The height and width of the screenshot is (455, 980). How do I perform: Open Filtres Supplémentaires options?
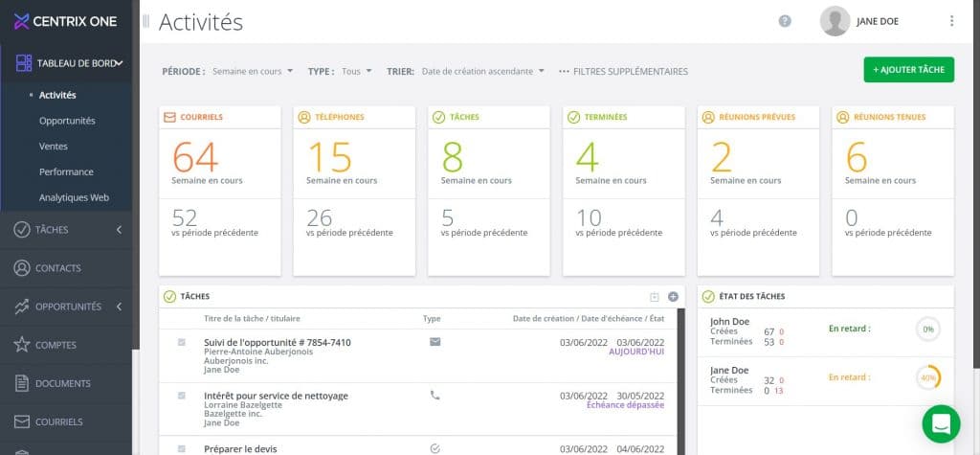click(x=623, y=71)
